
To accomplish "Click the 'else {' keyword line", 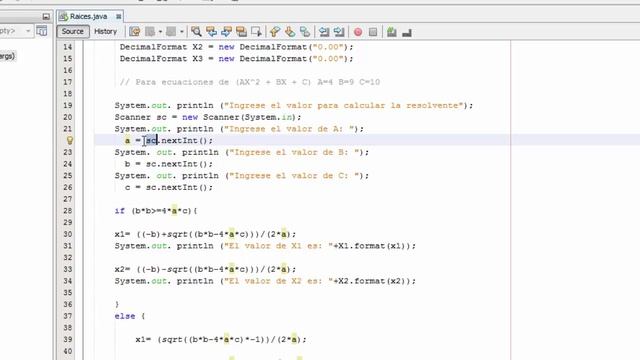I will pyautogui.click(x=129, y=316).
